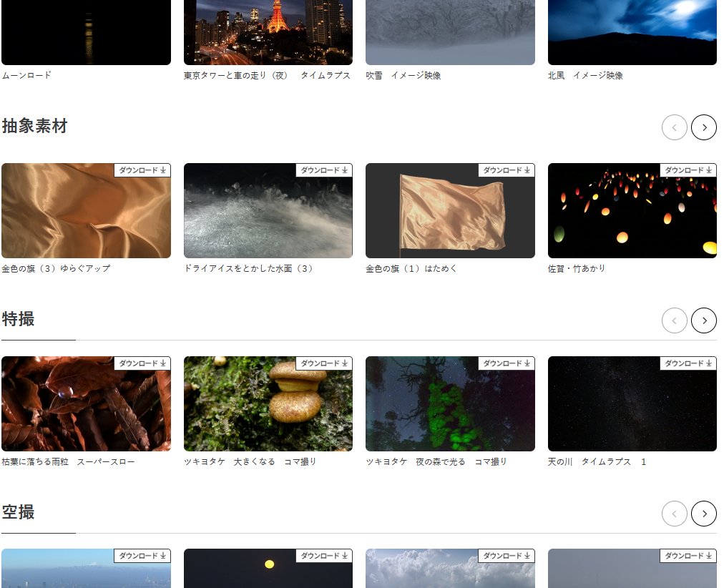
Task: Download the aerial white clouds video
Action: pyautogui.click(x=507, y=556)
